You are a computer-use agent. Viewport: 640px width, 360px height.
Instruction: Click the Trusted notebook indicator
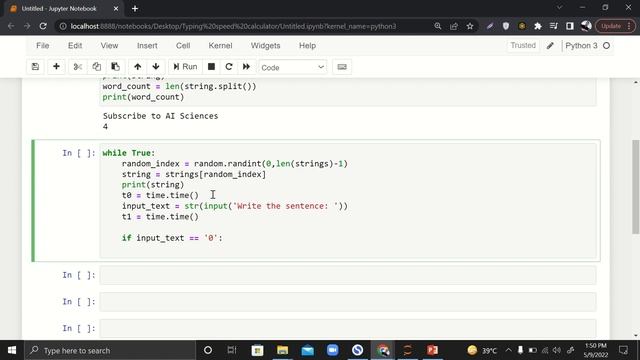[x=523, y=45]
